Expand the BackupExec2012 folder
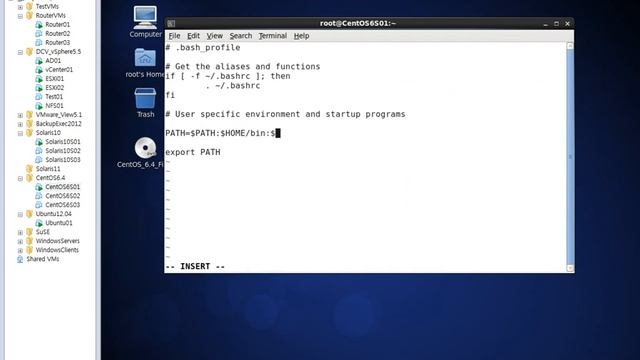640x360 pixels. pyautogui.click(x=20, y=124)
